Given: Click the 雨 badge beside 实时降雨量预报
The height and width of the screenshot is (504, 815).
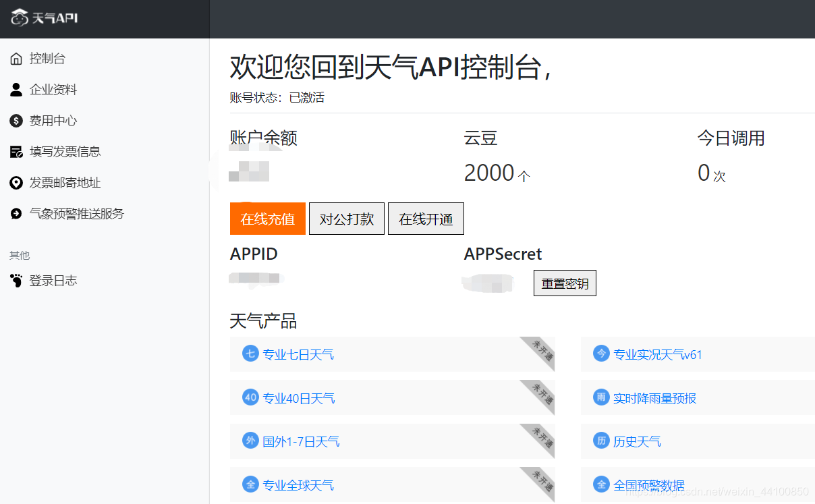Looking at the screenshot, I should pos(600,398).
